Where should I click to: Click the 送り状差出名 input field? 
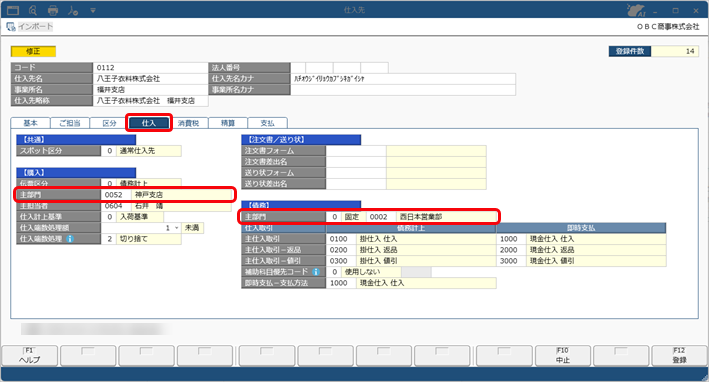point(356,184)
